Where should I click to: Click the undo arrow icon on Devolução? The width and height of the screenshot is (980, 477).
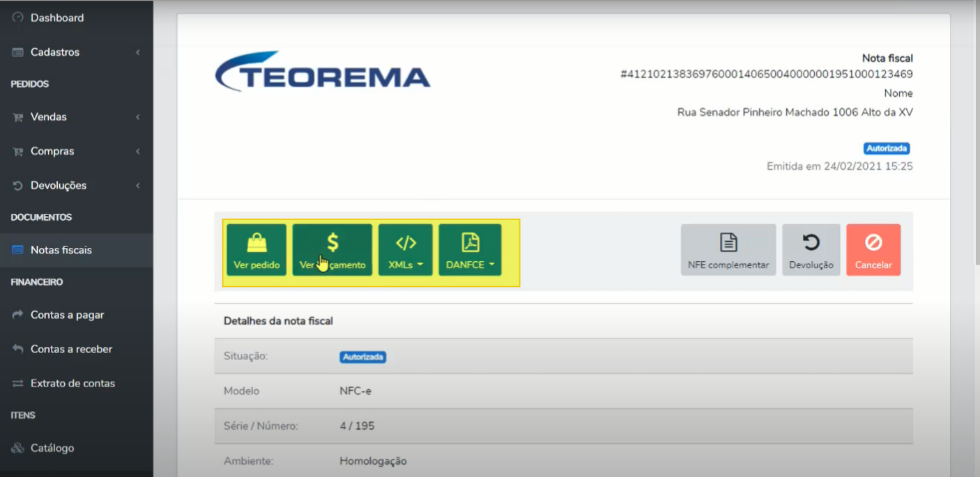[x=811, y=242]
